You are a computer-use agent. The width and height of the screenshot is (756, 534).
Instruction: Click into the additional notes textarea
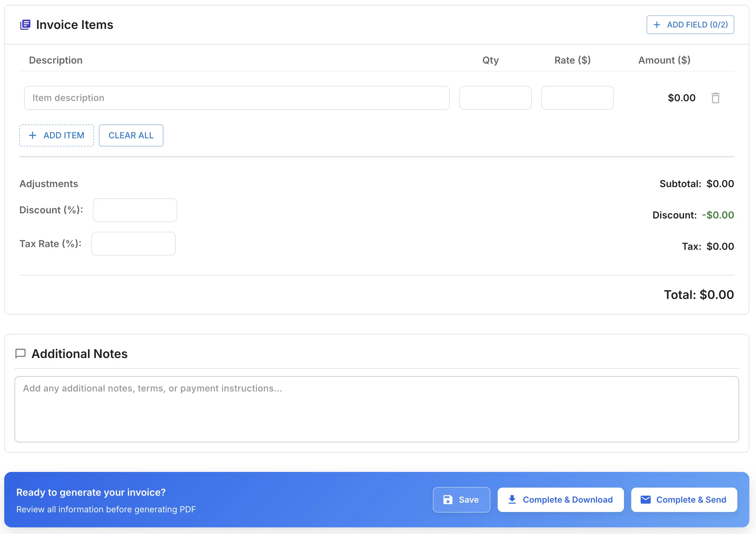[x=376, y=409]
